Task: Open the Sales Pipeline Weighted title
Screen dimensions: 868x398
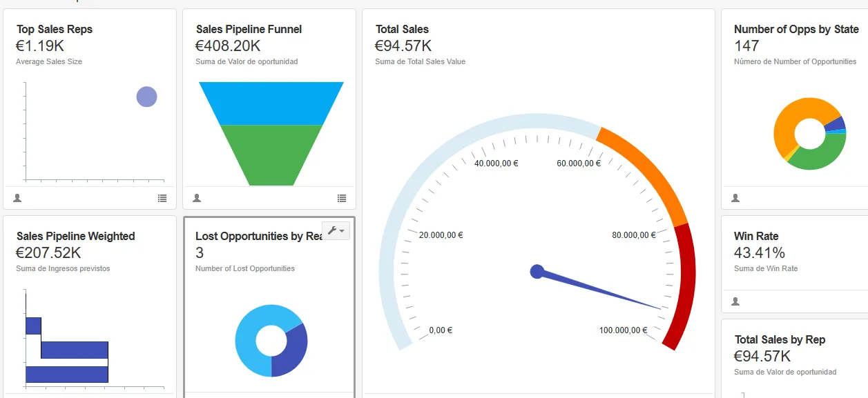Action: pos(75,237)
